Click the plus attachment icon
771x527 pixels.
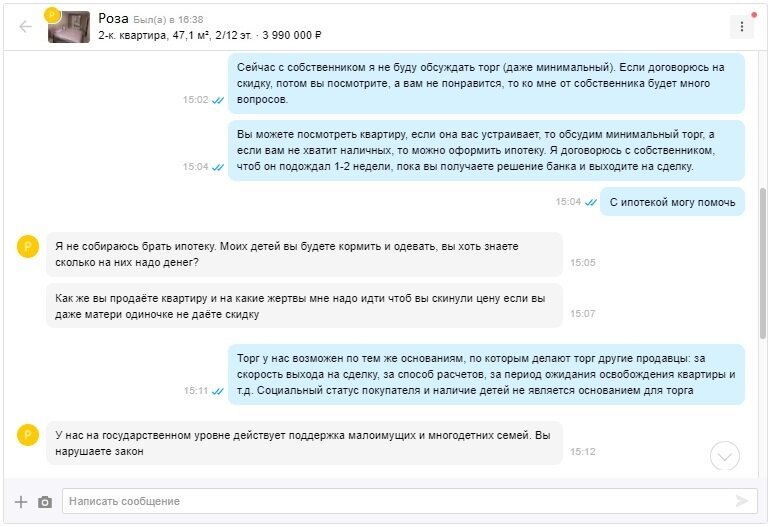21,502
